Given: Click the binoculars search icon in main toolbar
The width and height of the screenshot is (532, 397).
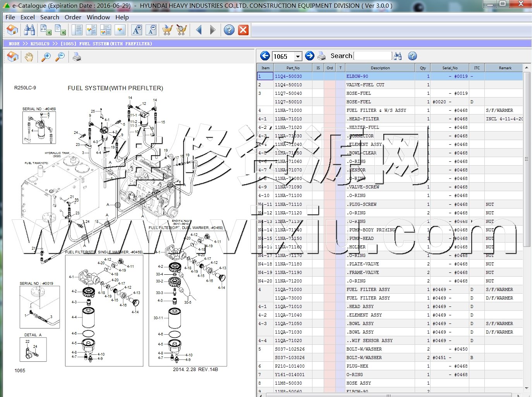Looking at the screenshot, I should point(29,30).
